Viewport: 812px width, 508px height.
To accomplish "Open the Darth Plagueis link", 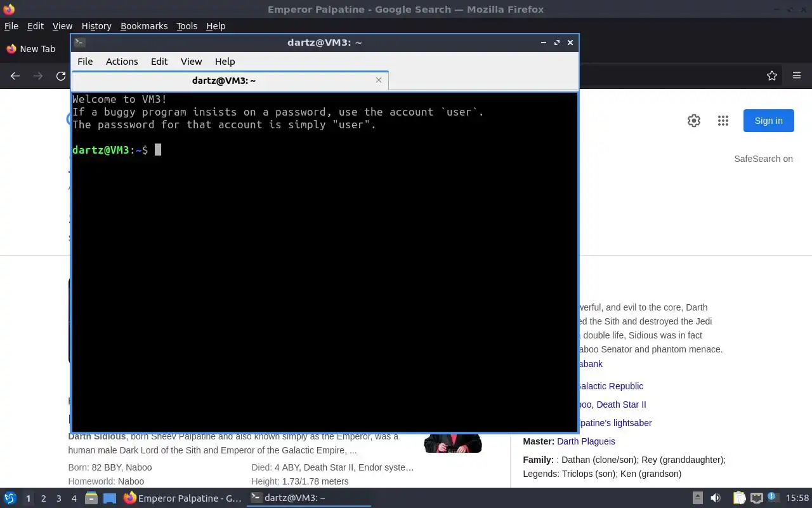I will tap(586, 441).
